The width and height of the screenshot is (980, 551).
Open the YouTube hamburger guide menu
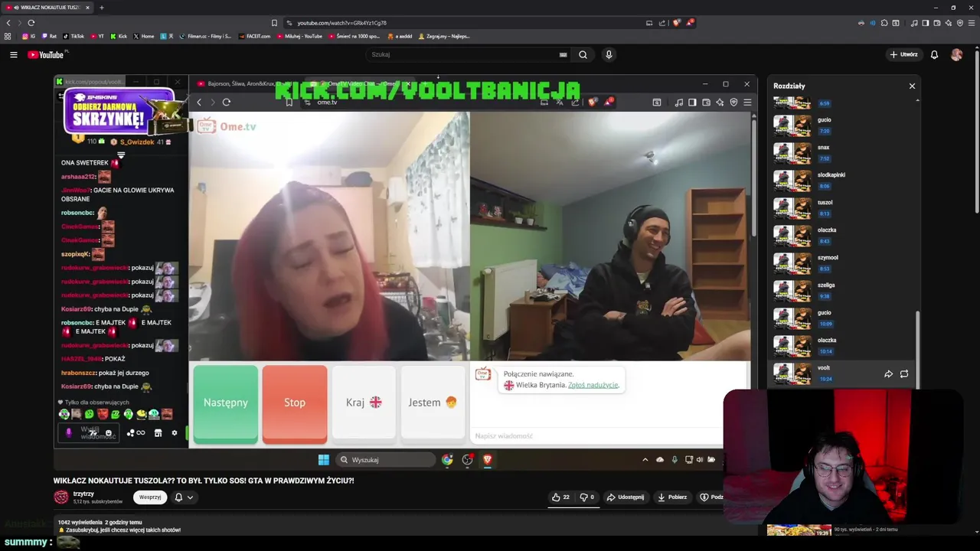coord(13,54)
